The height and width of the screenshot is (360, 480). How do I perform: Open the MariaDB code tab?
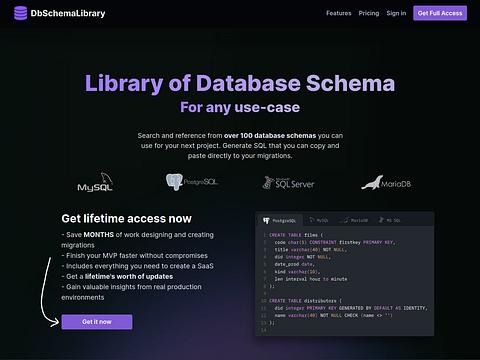[354, 220]
